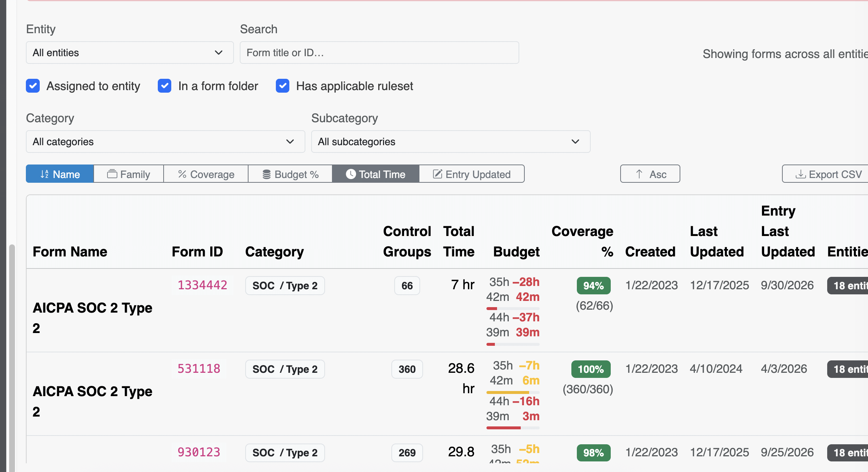868x472 pixels.
Task: Open the All entities dropdown
Action: [130, 53]
